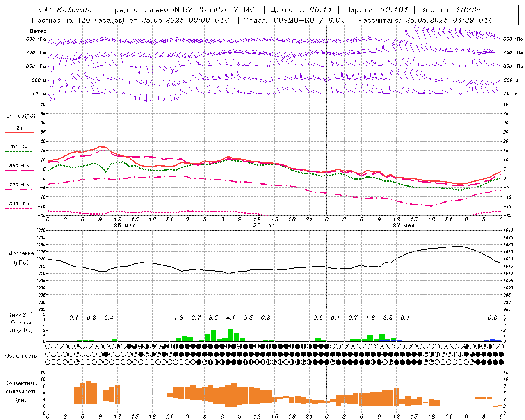Click the "10 м" wind level label on left
The width and height of the screenshot is (525, 420).
click(x=39, y=94)
